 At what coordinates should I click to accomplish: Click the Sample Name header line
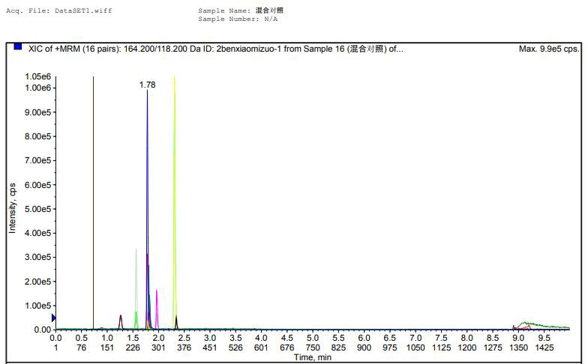click(x=241, y=11)
